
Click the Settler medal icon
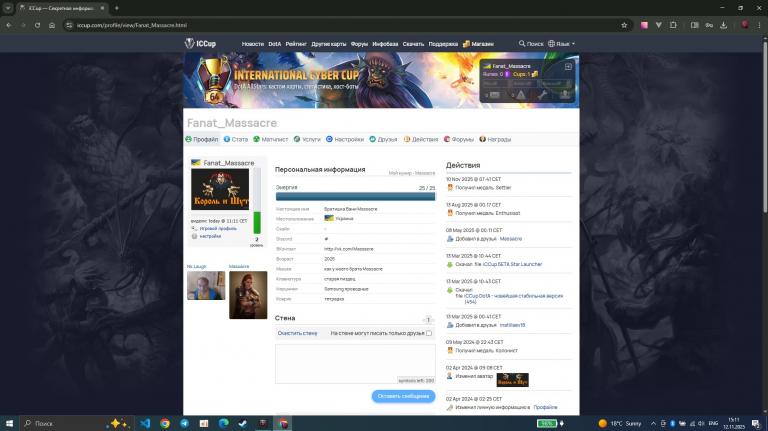[x=450, y=188]
